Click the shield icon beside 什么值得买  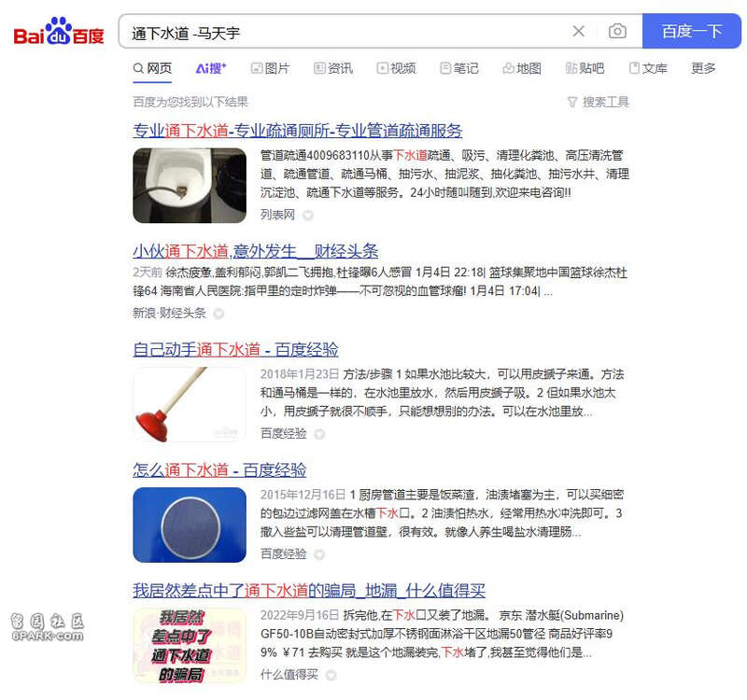[331, 675]
